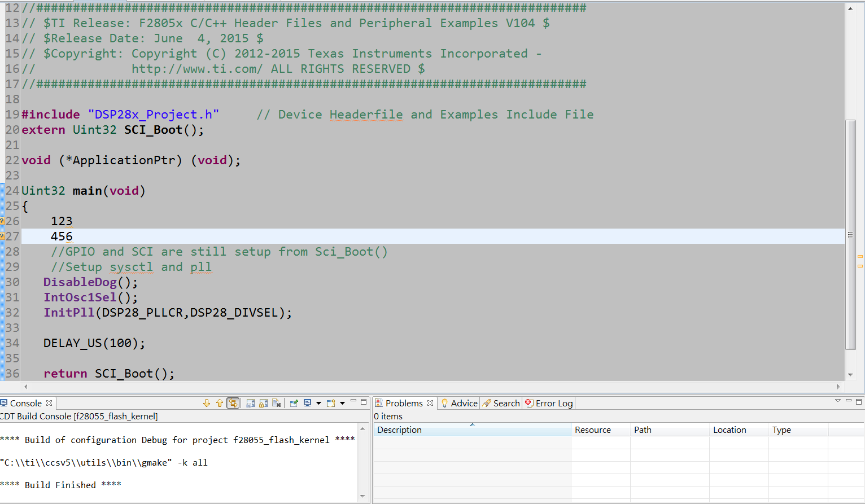Image resolution: width=865 pixels, height=504 pixels.
Task: Sort by the Location column header
Action: (739, 430)
